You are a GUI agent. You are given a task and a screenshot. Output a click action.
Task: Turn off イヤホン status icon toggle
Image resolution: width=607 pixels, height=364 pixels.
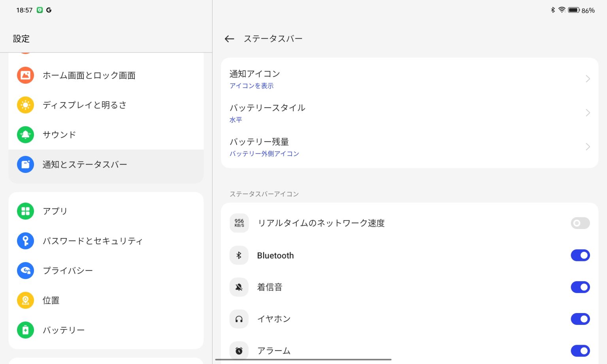coord(580,319)
